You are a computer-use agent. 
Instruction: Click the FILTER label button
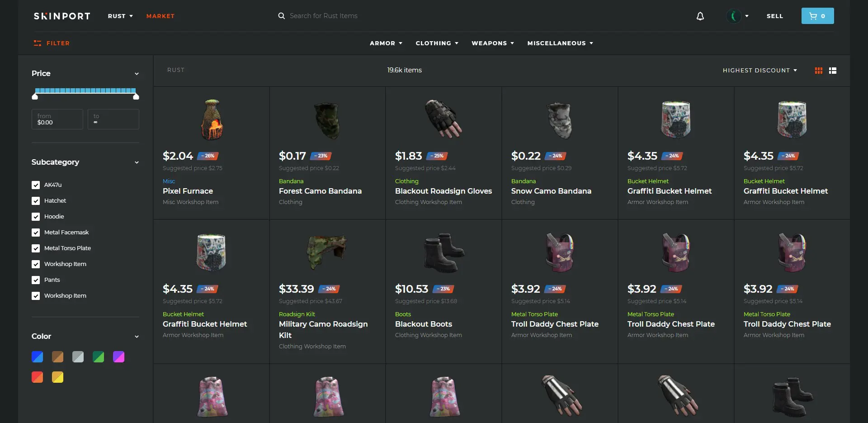click(58, 43)
